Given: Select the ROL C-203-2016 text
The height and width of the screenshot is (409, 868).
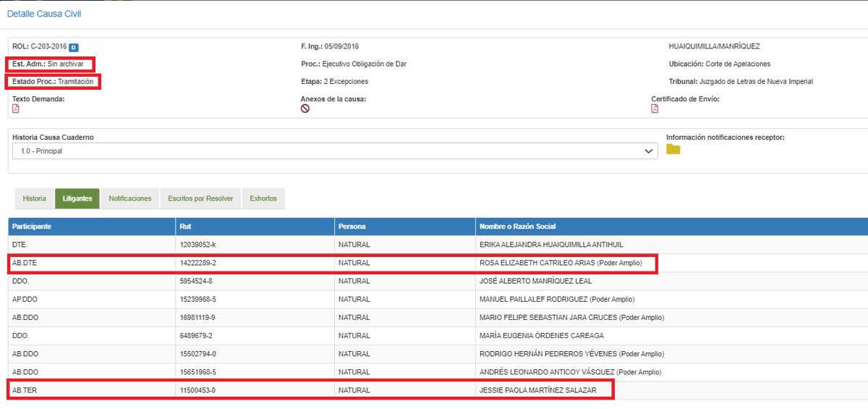Looking at the screenshot, I should (40, 46).
